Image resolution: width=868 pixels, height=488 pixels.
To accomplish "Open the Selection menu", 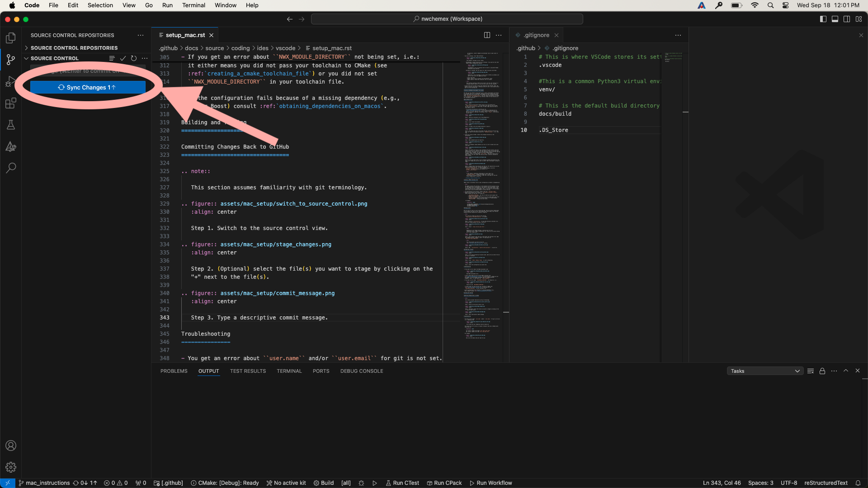I will tap(100, 5).
